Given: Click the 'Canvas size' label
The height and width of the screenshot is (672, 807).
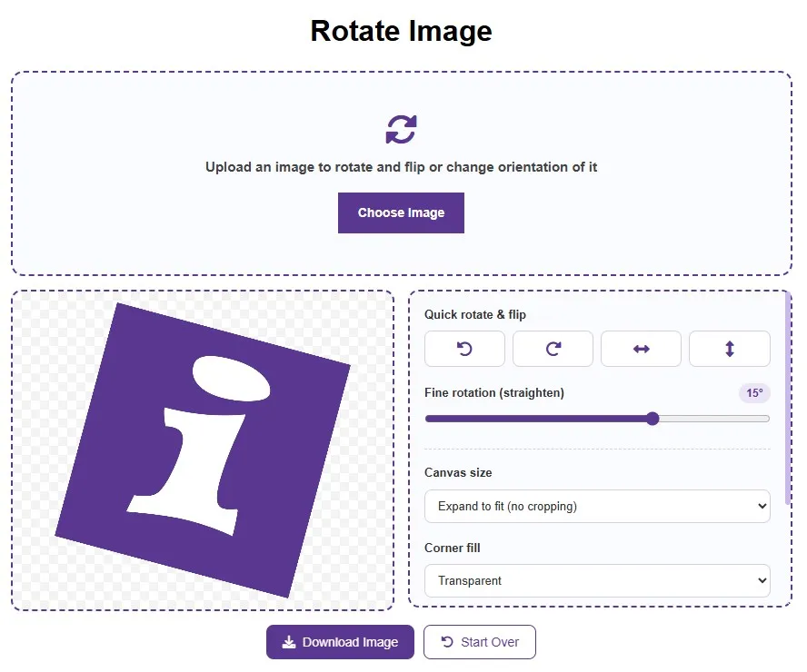Looking at the screenshot, I should coord(458,472).
